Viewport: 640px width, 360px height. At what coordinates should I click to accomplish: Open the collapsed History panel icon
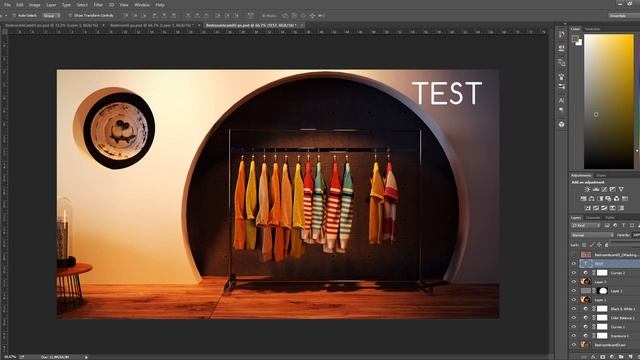(562, 35)
